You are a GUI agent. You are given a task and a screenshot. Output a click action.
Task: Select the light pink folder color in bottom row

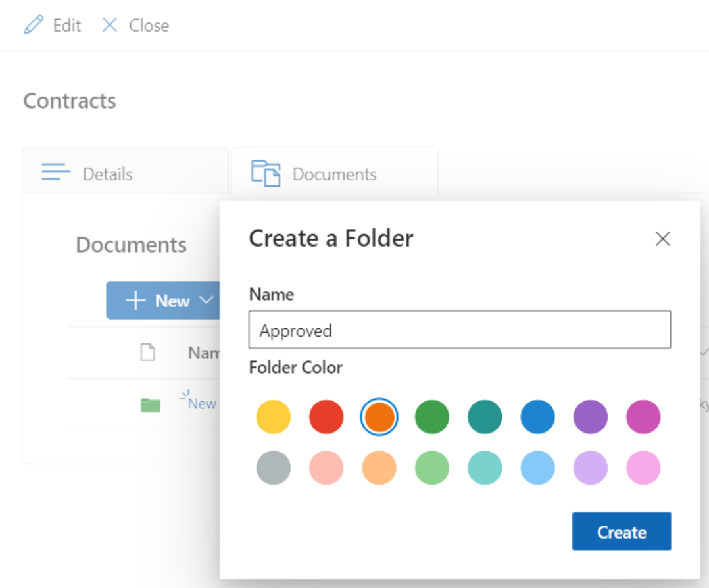click(x=643, y=468)
